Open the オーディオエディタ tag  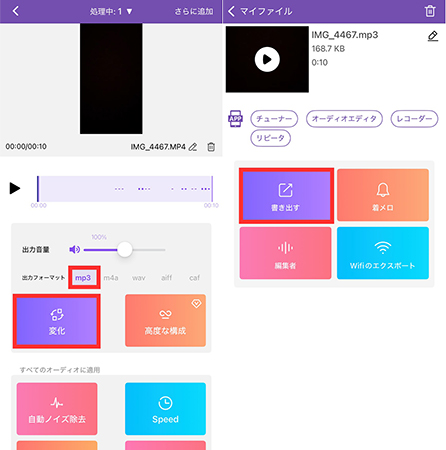click(344, 119)
